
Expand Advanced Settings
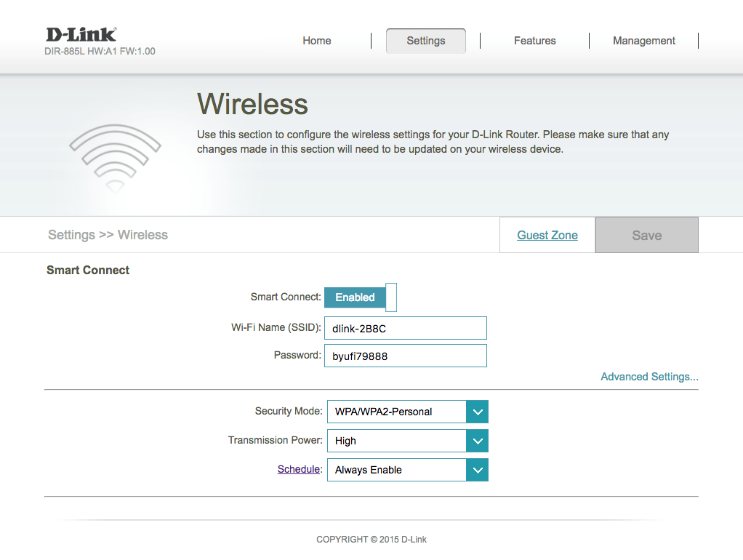point(649,377)
